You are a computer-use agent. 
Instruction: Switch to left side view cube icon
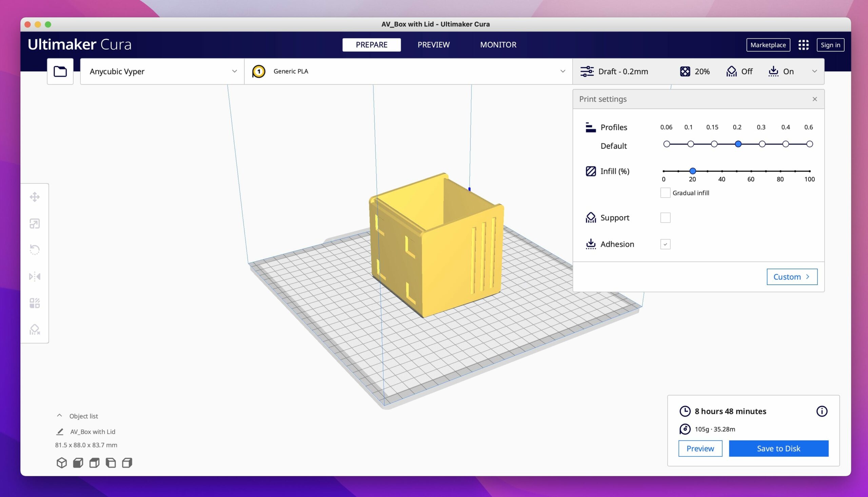(111, 463)
